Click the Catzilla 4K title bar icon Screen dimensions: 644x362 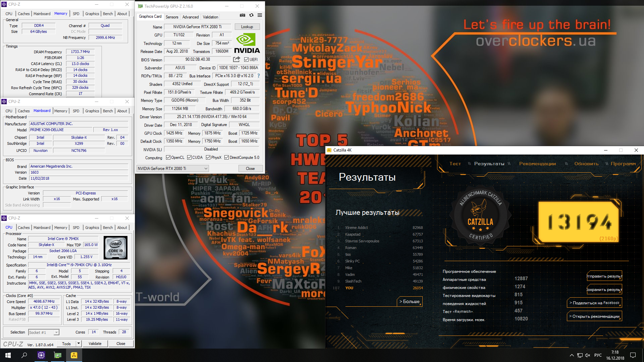pos(329,150)
